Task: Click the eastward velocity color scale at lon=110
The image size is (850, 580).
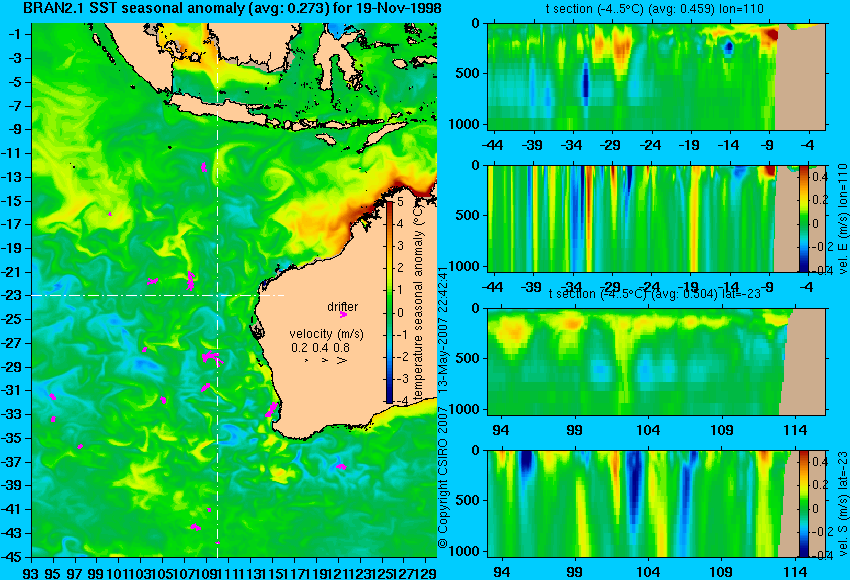Action: coord(803,218)
